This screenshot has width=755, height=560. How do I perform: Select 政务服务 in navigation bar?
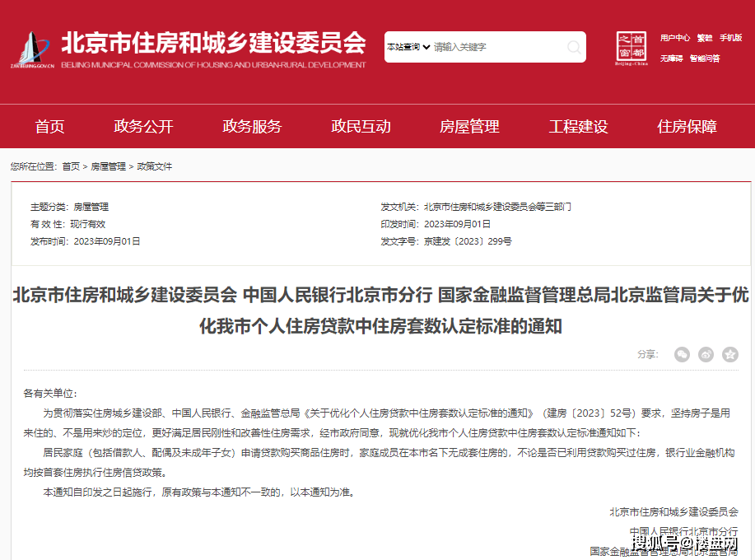[x=252, y=126]
